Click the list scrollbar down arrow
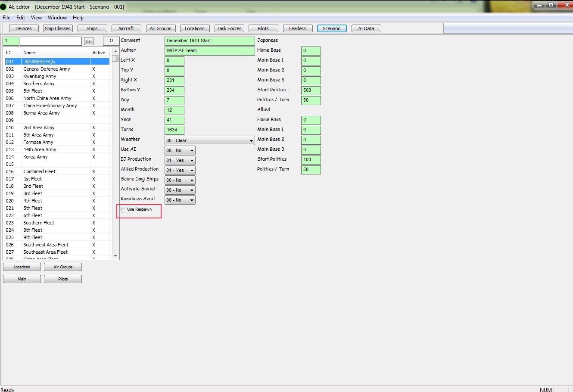The image size is (573, 392). click(x=115, y=256)
